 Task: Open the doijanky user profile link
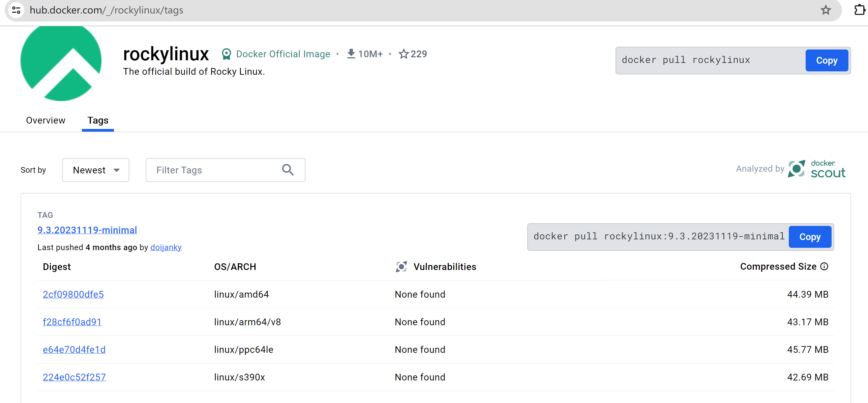166,247
